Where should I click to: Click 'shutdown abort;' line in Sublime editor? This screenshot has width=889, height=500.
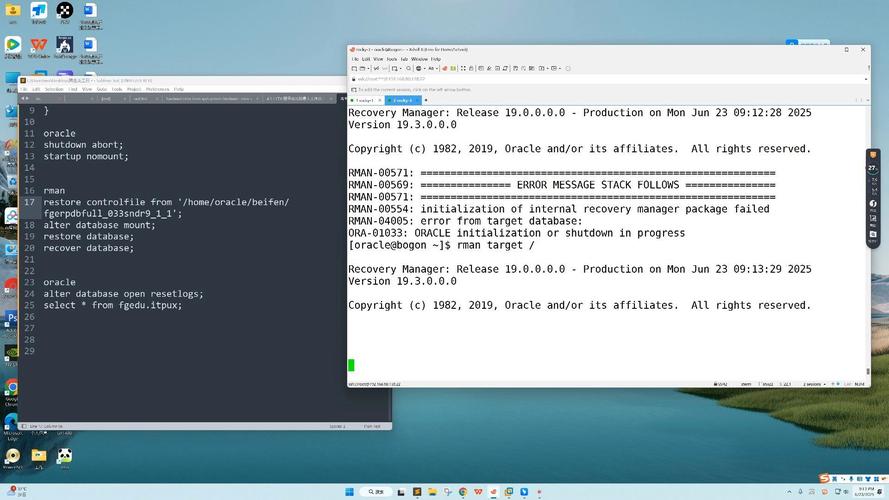point(83,145)
